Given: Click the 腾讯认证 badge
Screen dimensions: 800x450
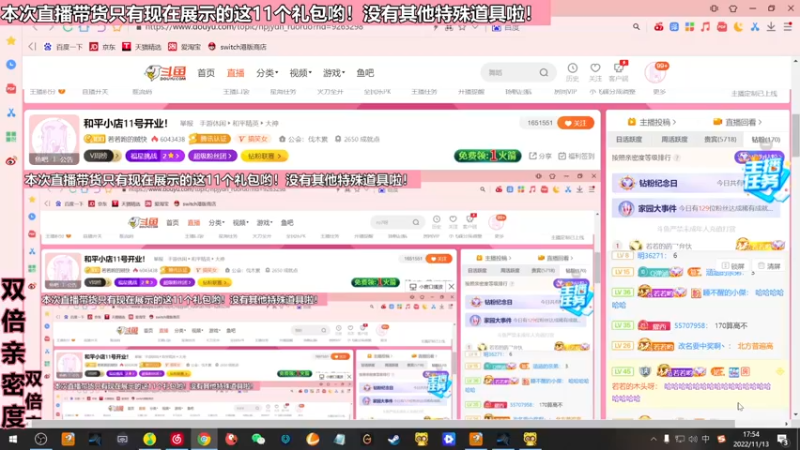Looking at the screenshot, I should tap(210, 139).
